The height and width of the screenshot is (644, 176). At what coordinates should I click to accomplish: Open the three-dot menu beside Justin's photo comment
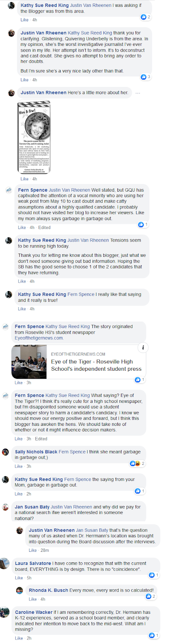tap(138, 93)
